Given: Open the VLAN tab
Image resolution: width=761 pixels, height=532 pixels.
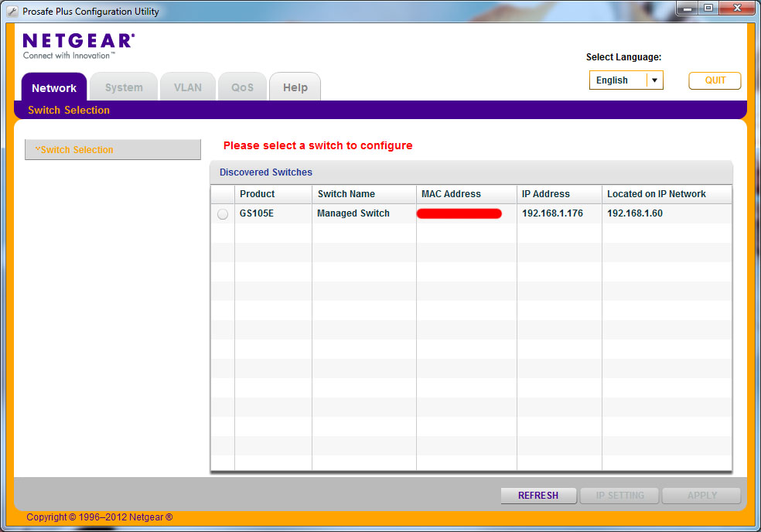Looking at the screenshot, I should coord(188,87).
